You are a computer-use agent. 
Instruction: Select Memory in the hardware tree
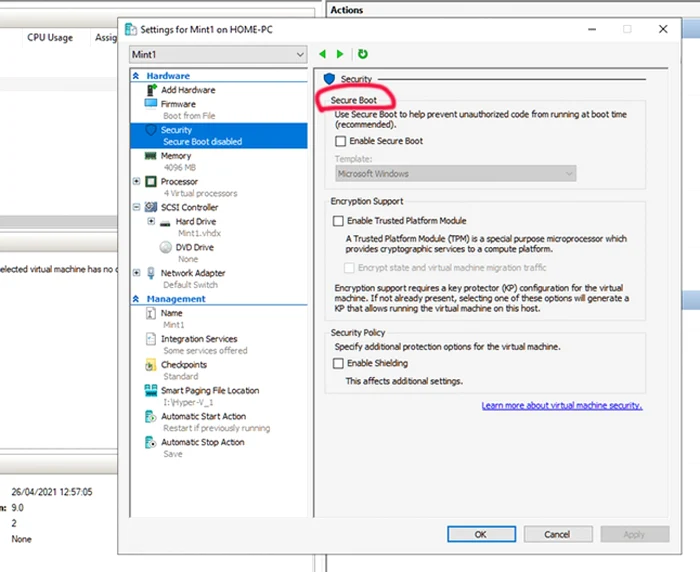[176, 156]
